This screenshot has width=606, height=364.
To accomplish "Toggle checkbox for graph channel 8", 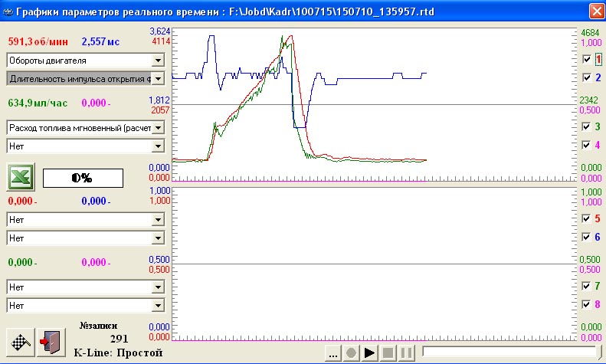I will click(586, 305).
